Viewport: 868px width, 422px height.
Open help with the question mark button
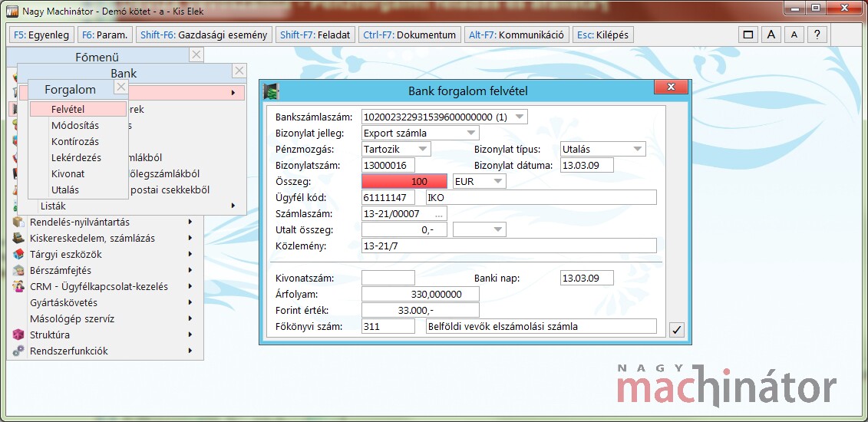817,35
